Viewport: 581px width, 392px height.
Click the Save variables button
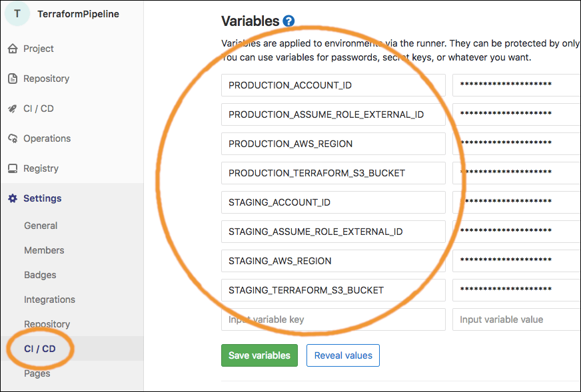tap(259, 355)
